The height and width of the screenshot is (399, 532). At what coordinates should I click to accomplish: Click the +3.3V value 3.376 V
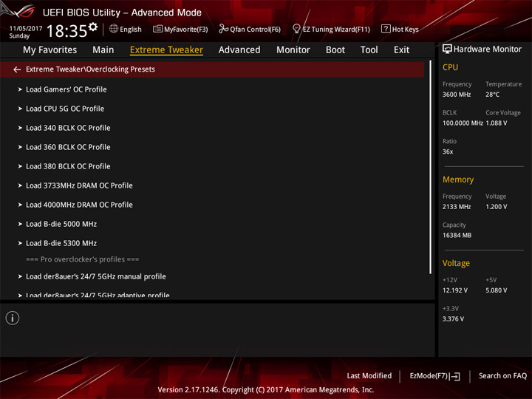[453, 319]
